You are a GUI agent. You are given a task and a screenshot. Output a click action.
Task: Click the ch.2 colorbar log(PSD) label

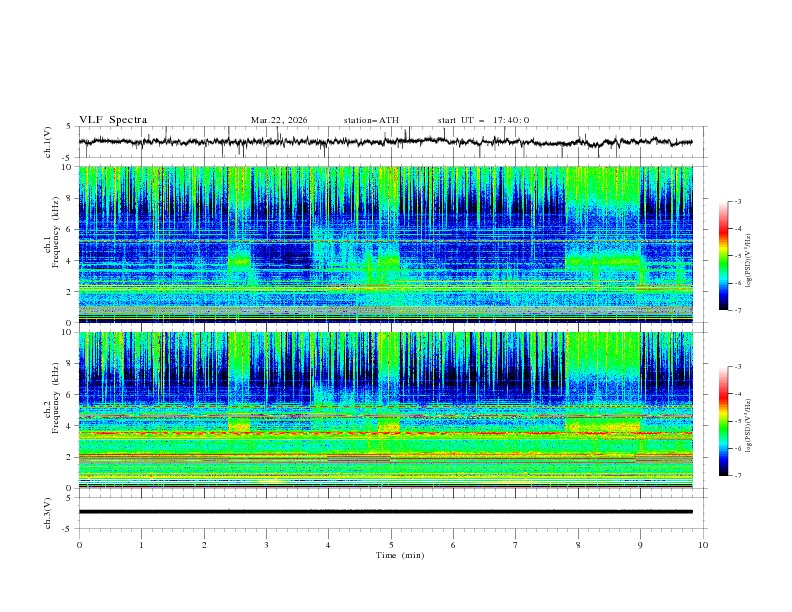click(749, 425)
